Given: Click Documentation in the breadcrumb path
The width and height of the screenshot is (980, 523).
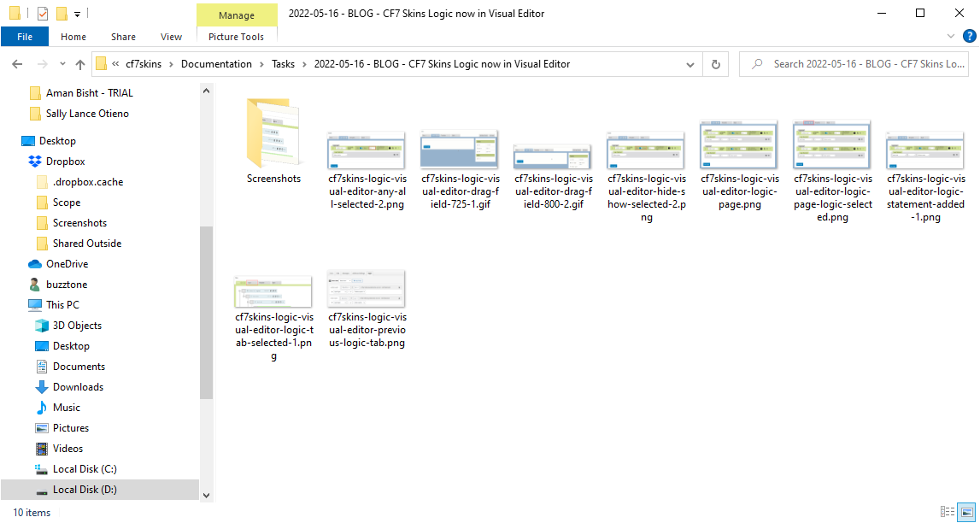Looking at the screenshot, I should (x=216, y=64).
